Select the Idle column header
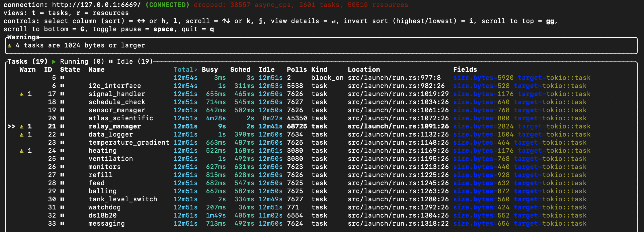 click(x=266, y=70)
